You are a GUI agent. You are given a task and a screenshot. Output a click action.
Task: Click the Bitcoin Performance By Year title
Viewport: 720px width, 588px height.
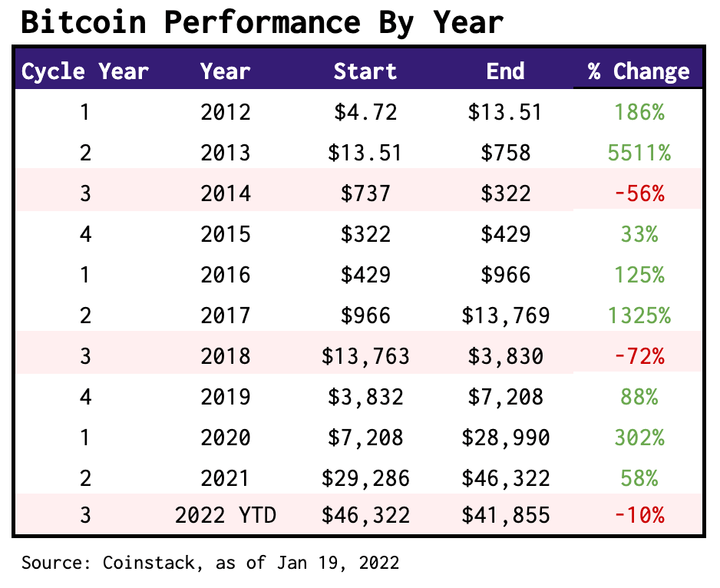click(263, 22)
